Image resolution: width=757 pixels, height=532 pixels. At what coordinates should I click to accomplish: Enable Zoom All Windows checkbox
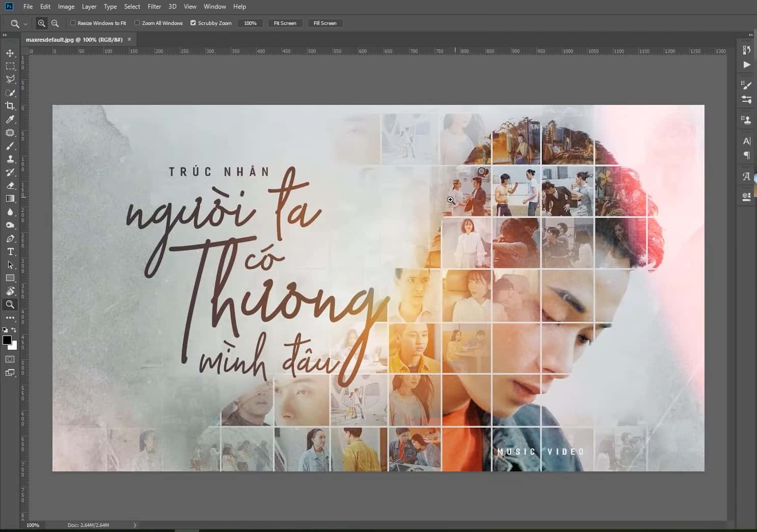137,23
